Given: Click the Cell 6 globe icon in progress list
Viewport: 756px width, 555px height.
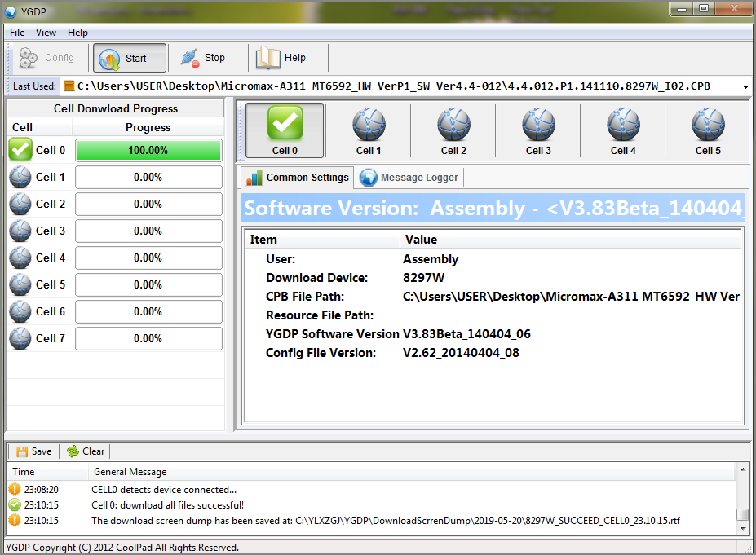Looking at the screenshot, I should tap(20, 311).
